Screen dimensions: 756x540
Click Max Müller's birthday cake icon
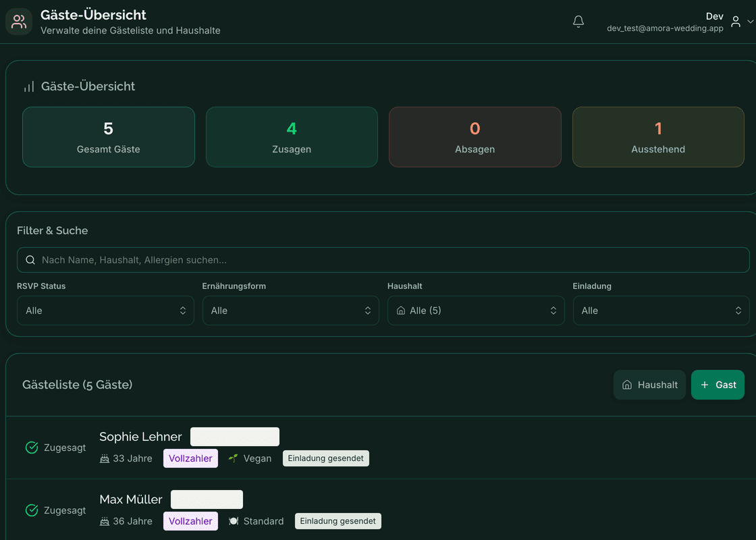104,521
